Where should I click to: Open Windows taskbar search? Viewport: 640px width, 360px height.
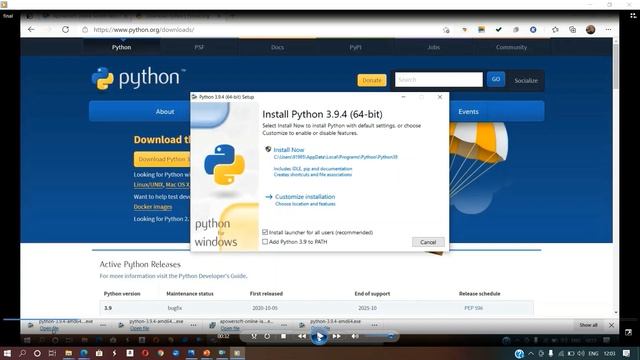coord(22,353)
